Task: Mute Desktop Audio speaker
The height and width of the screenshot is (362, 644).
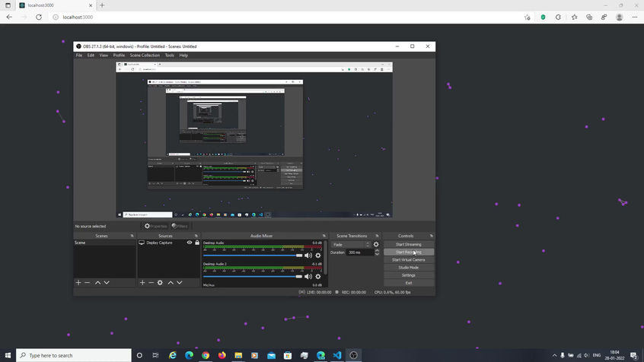Action: point(308,256)
